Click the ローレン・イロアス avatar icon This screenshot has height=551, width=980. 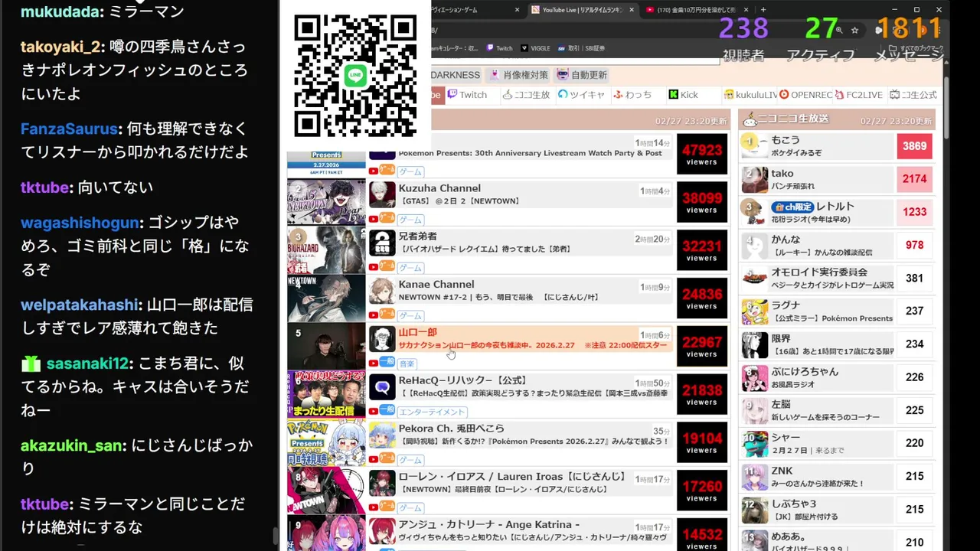pyautogui.click(x=382, y=484)
